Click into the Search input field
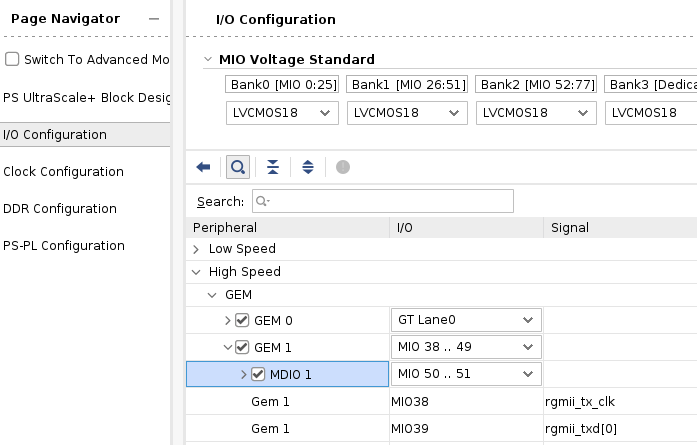The width and height of the screenshot is (697, 445). point(382,201)
